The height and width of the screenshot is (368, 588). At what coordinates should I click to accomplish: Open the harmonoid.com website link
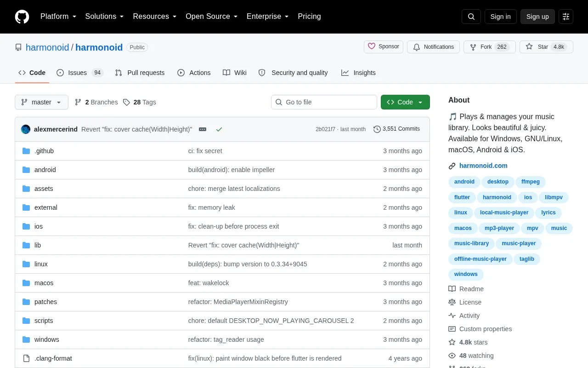pos(483,166)
